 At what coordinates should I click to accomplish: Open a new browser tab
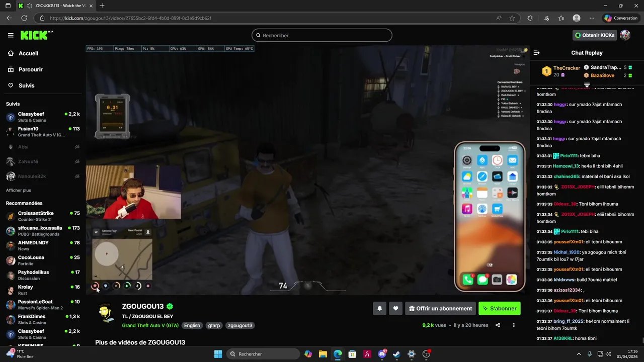coord(102,6)
